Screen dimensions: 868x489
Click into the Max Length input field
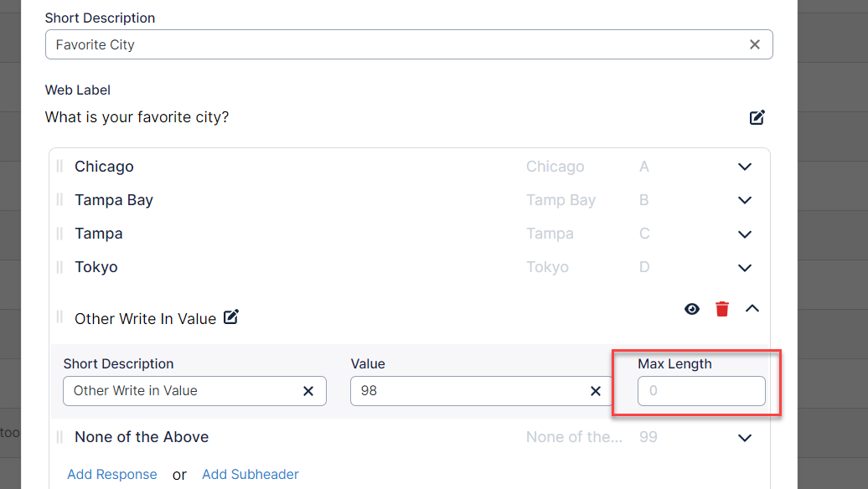(700, 391)
